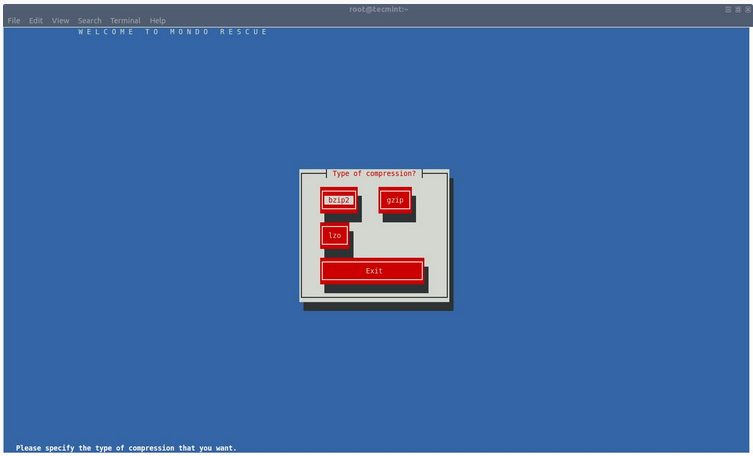This screenshot has height=456, width=753.
Task: Open the File menu
Action: 14,20
